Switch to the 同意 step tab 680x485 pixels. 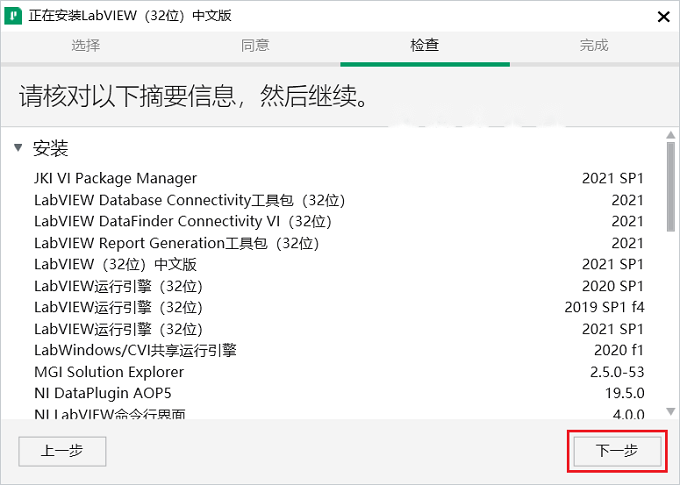pyautogui.click(x=255, y=45)
